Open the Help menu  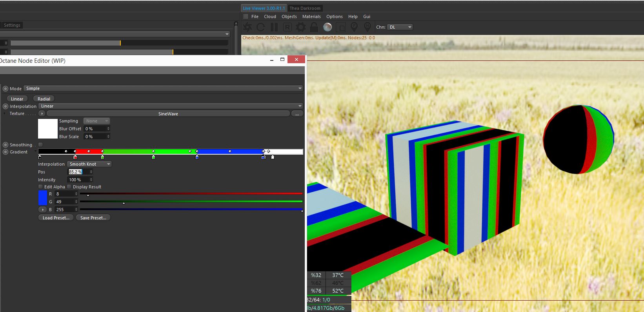[x=353, y=16]
